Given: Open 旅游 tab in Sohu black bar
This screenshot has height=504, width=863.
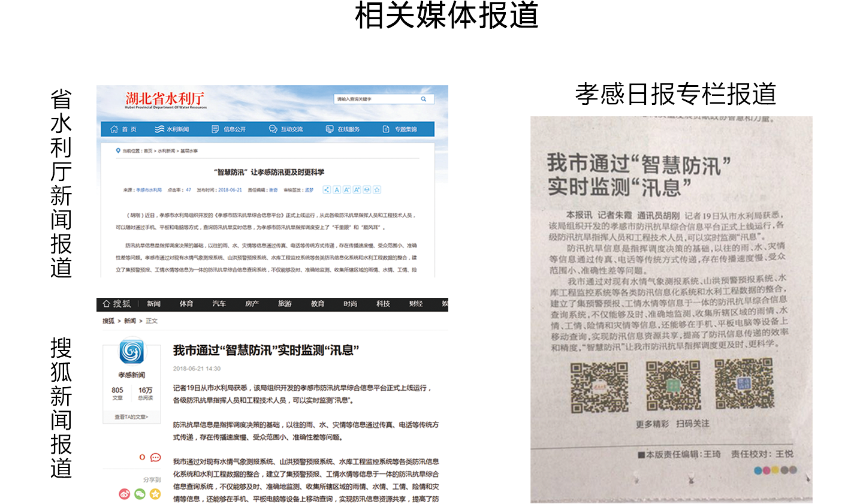Looking at the screenshot, I should coord(285,304).
